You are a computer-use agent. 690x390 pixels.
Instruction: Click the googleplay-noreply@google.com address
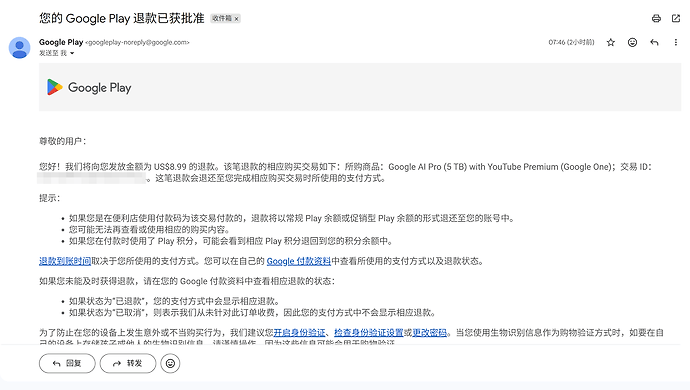[137, 42]
